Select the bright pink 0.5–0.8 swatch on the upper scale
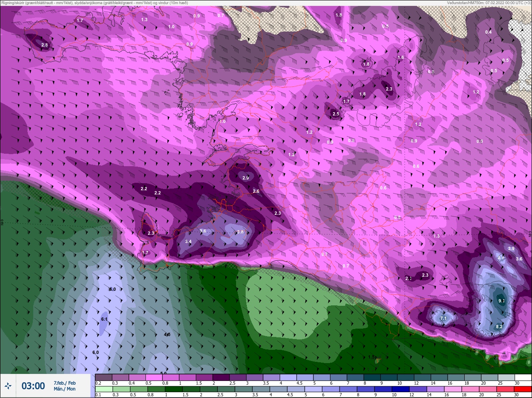 point(154,377)
